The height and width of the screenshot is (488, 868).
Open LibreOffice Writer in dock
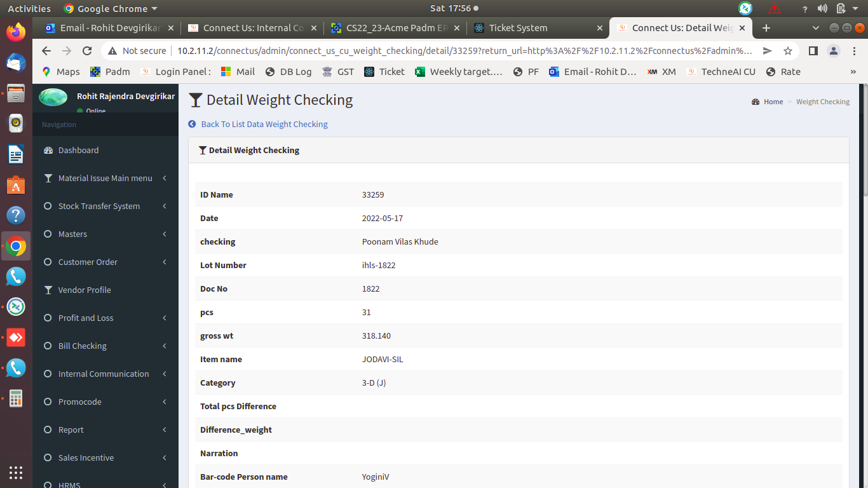click(x=16, y=154)
